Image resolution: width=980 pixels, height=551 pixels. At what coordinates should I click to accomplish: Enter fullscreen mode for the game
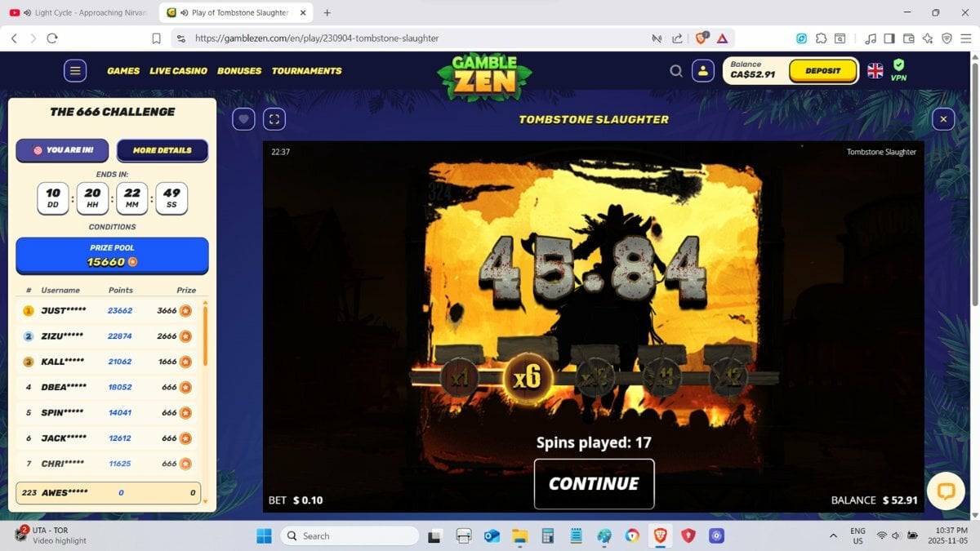(274, 119)
